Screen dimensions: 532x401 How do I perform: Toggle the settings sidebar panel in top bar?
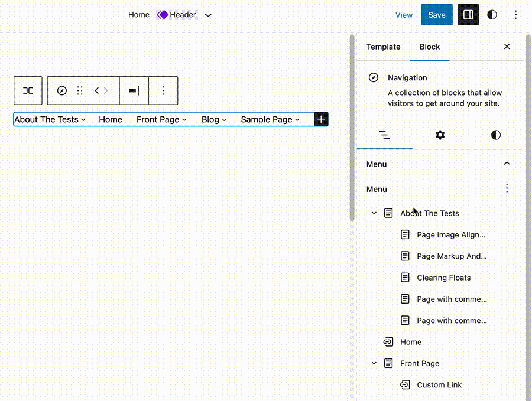tap(468, 14)
